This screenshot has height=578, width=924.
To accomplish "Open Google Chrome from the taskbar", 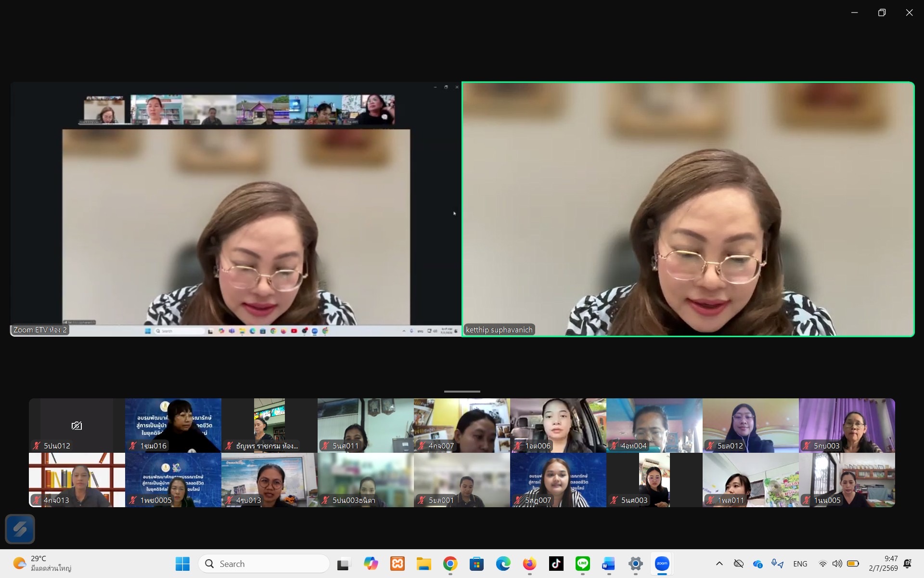I will 450,564.
